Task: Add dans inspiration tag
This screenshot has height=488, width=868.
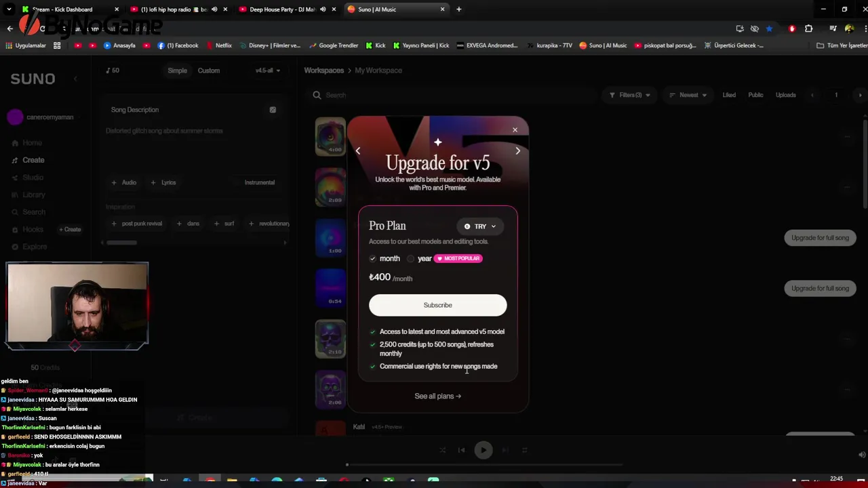Action: (x=188, y=224)
